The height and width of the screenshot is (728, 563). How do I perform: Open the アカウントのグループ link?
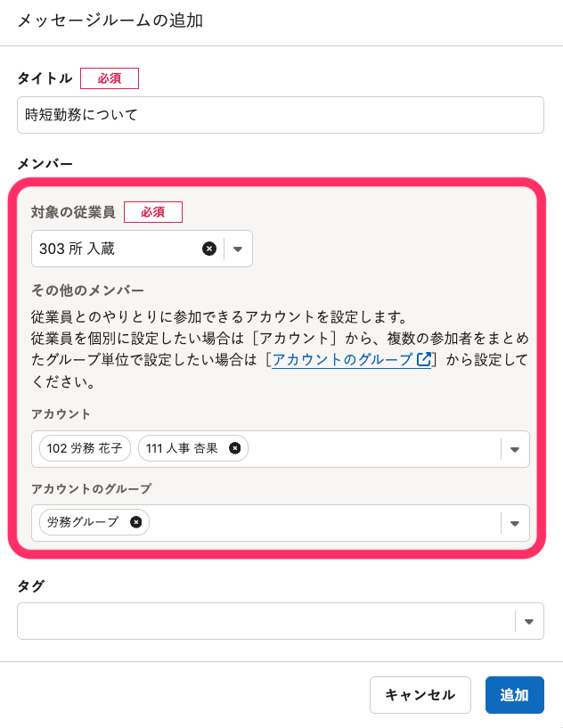tap(342, 360)
